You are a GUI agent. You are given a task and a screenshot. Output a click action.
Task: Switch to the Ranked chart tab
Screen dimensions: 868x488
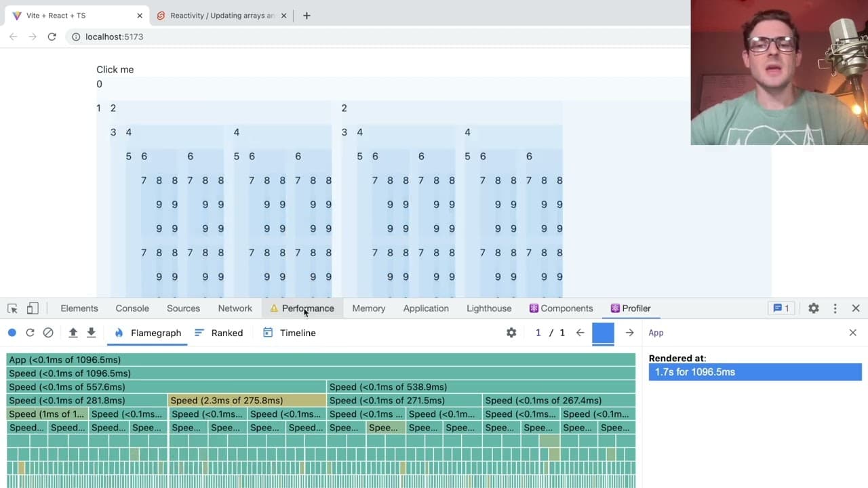click(218, 333)
